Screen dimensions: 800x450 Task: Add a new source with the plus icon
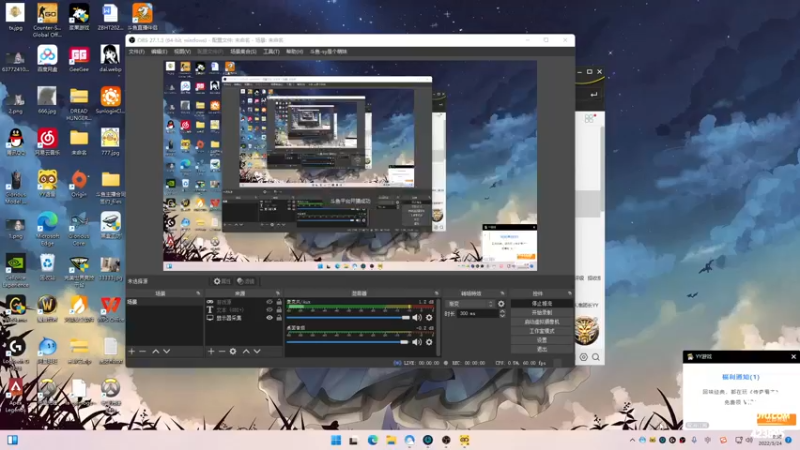[x=211, y=352]
